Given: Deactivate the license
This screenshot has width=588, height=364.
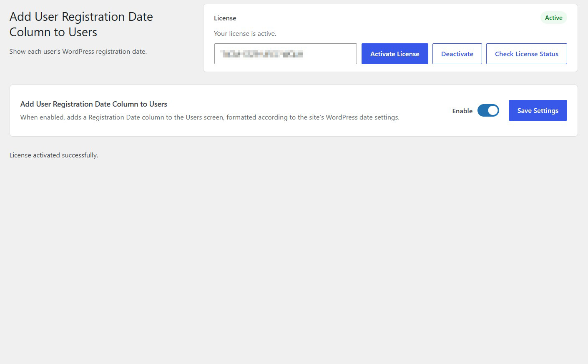Looking at the screenshot, I should point(457,54).
